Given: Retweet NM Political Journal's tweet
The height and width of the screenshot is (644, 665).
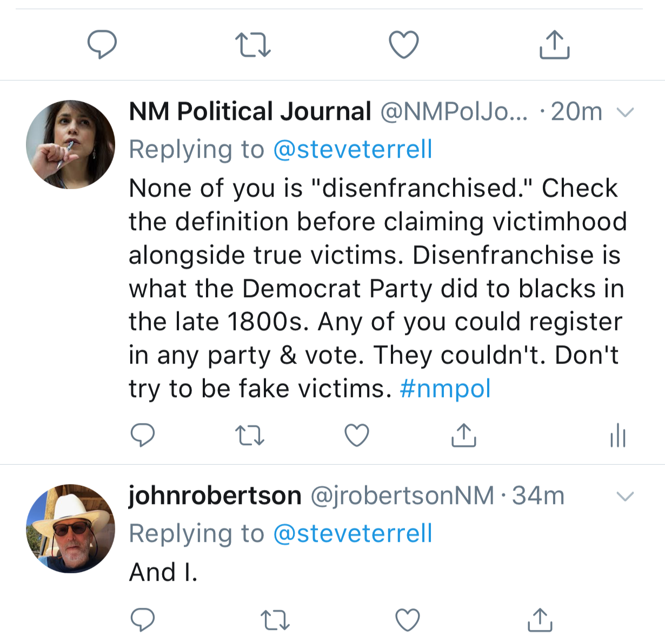Looking at the screenshot, I should tap(249, 435).
